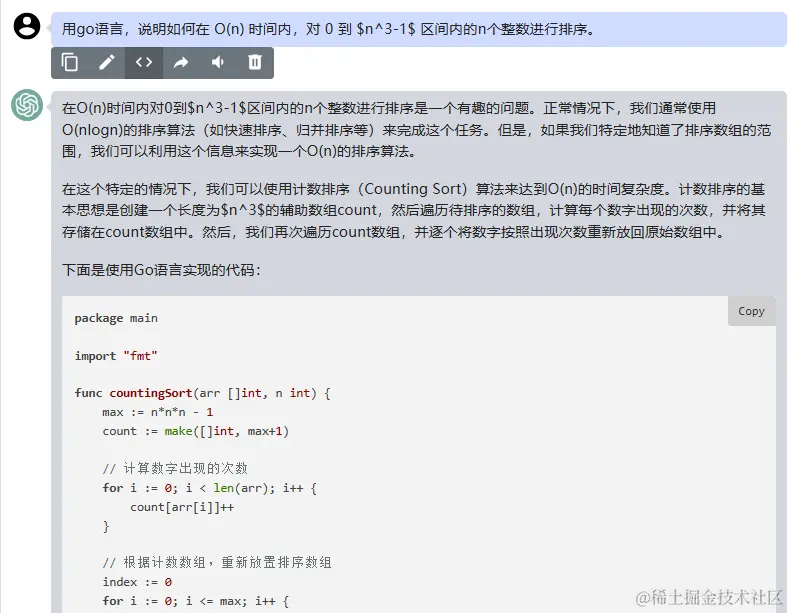The height and width of the screenshot is (613, 789).
Task: Click the copy message icon
Action: [x=69, y=62]
